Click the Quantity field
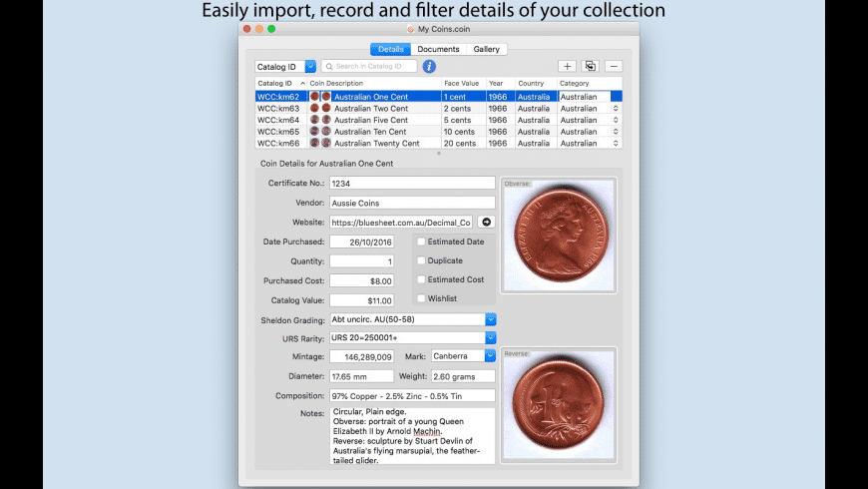Screen dimensions: 868x489 click(x=361, y=261)
